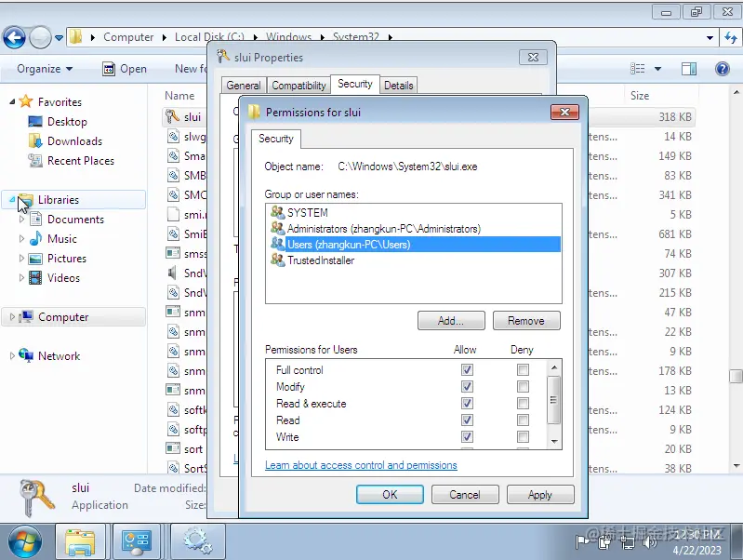Image resolution: width=743 pixels, height=560 pixels.
Task: Open the address bar history dropdown
Action: click(x=710, y=37)
